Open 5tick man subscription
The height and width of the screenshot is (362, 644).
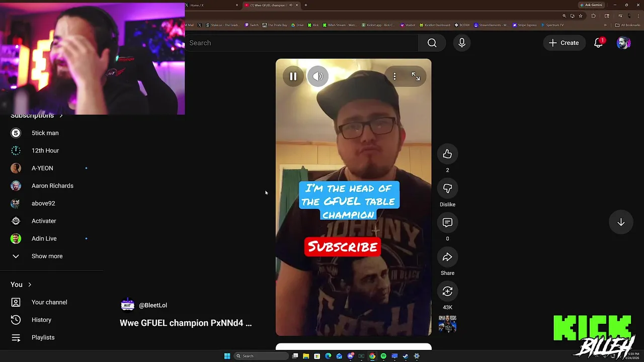tap(51, 133)
